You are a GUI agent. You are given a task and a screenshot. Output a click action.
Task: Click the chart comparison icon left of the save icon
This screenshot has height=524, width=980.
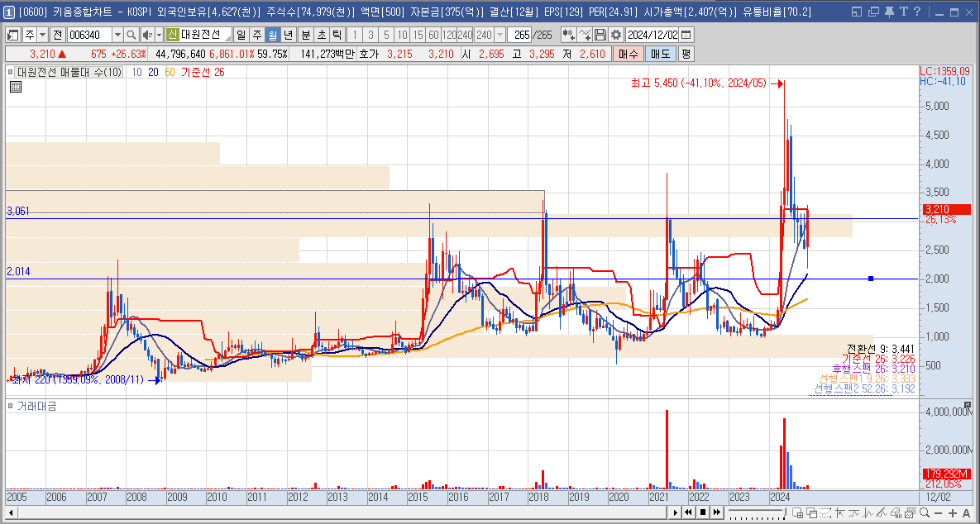tap(585, 35)
